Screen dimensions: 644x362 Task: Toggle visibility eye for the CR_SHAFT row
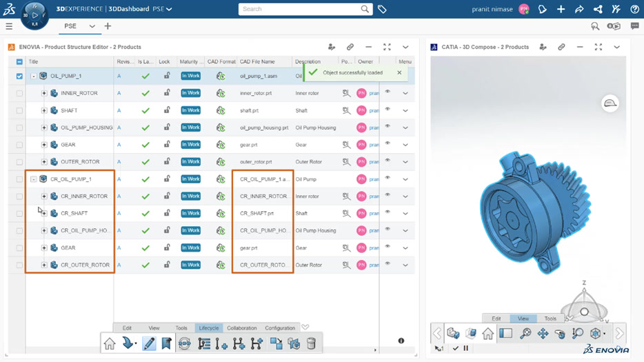click(x=388, y=212)
